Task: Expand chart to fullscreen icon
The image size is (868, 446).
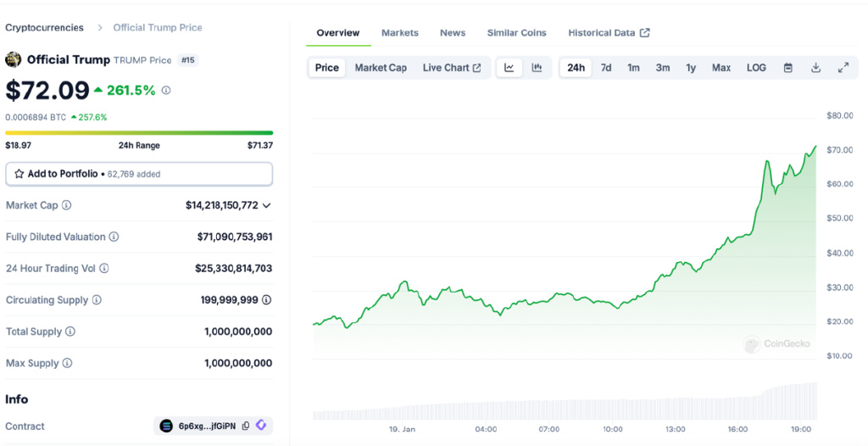Action: click(x=843, y=68)
